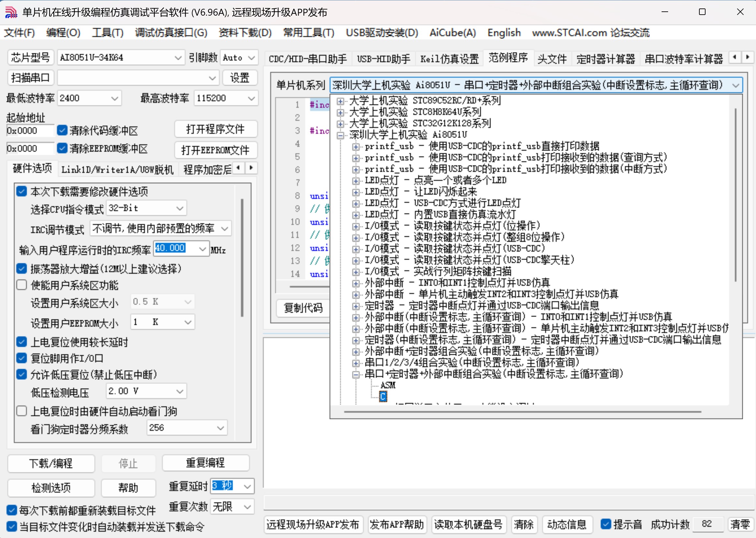The width and height of the screenshot is (756, 538).
Task: Collapse 串口+定时器+外部中断组合实验 node
Action: 356,375
